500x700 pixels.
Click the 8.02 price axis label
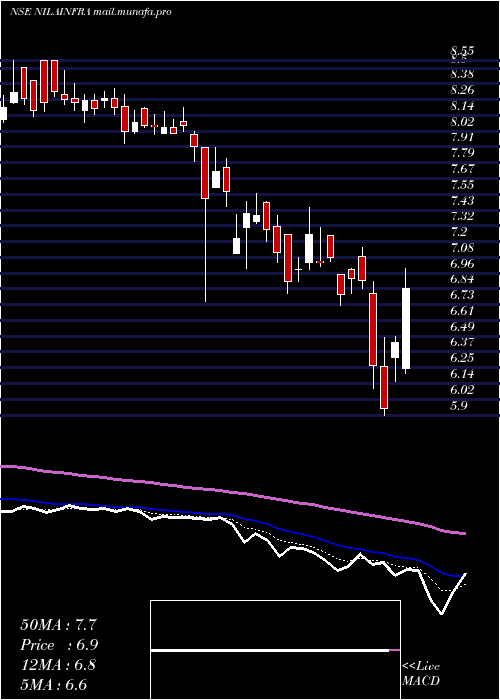click(x=462, y=121)
